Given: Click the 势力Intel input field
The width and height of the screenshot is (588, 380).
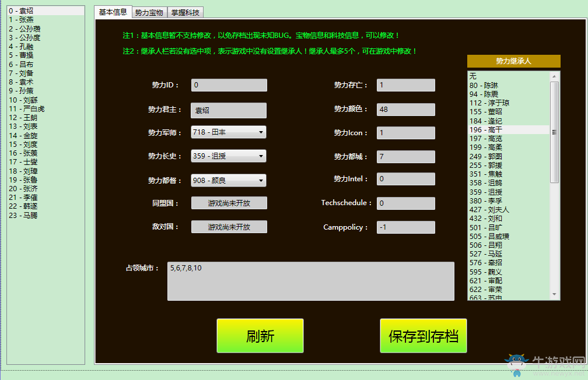Looking at the screenshot, I should click(406, 179).
